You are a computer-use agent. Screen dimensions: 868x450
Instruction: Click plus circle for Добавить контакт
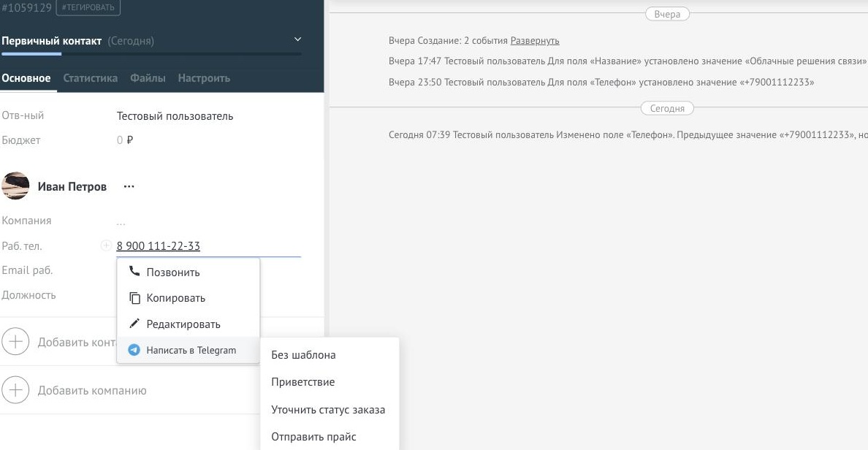pos(15,341)
